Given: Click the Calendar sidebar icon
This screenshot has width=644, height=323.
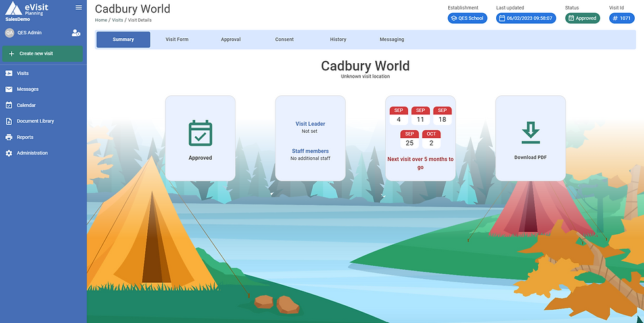Looking at the screenshot, I should (9, 105).
